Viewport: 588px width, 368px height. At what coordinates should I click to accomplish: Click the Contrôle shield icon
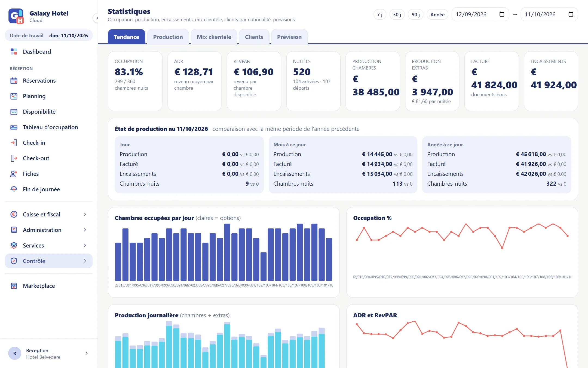[x=14, y=261]
